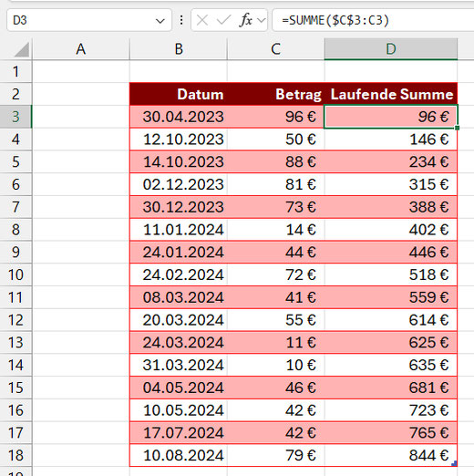Select the Betrag cell 73 €

(x=275, y=207)
